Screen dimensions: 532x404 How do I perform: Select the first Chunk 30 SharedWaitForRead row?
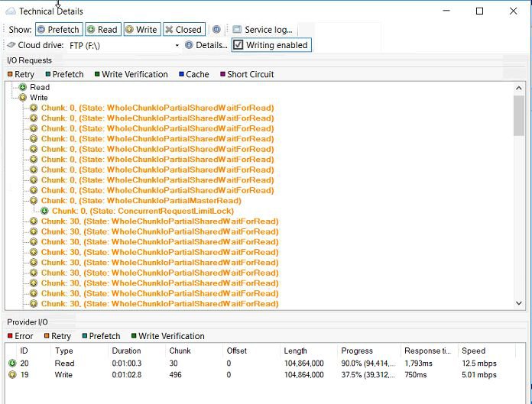[x=160, y=221]
